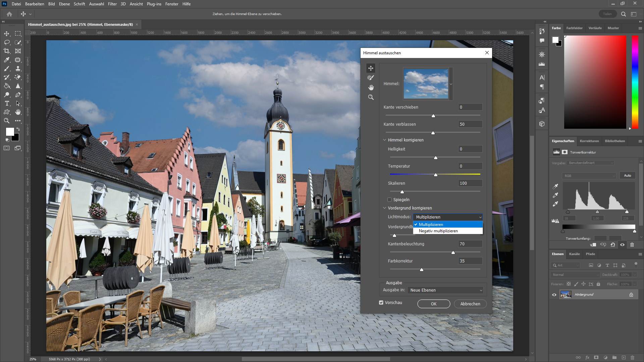644x362 pixels.
Task: Uncheck the Vorschau checkbox
Action: pyautogui.click(x=381, y=302)
